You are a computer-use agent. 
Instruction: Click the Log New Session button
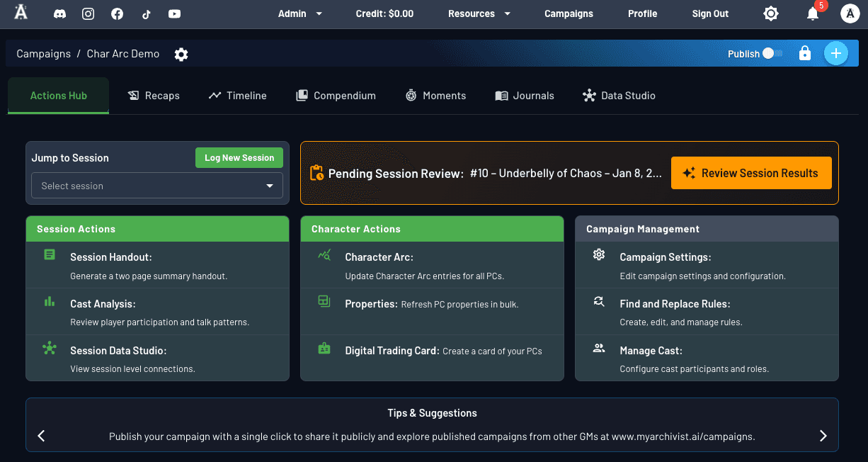[239, 157]
